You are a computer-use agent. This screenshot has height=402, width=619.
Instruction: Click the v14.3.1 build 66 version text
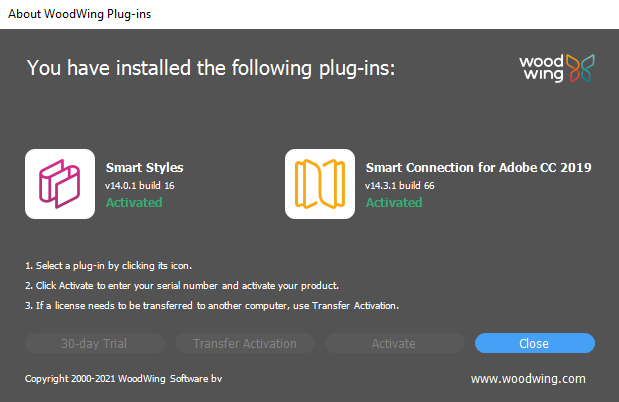pos(400,186)
